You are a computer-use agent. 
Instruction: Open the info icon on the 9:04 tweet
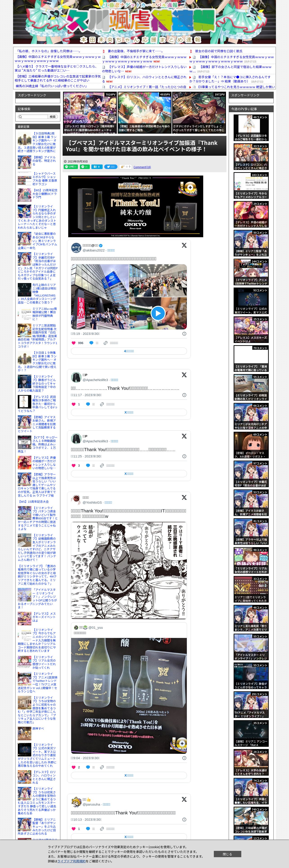[184, 758]
